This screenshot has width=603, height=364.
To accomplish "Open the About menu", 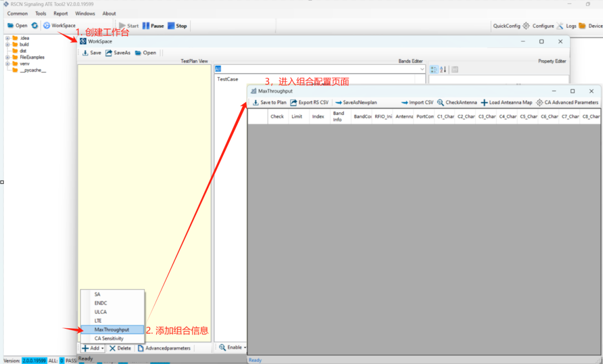I will point(109,13).
